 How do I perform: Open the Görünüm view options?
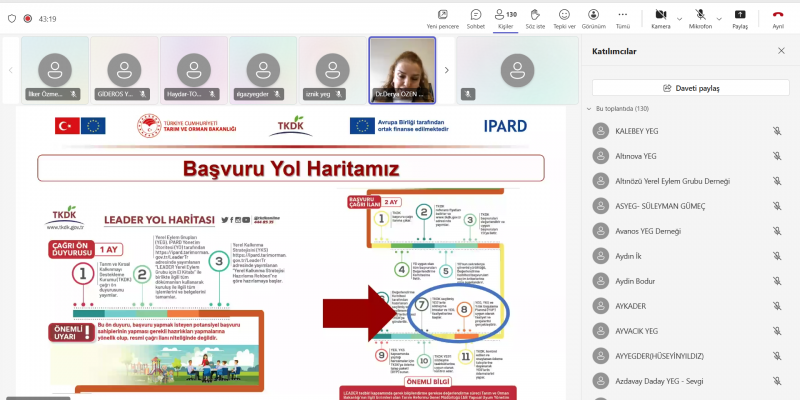593,19
